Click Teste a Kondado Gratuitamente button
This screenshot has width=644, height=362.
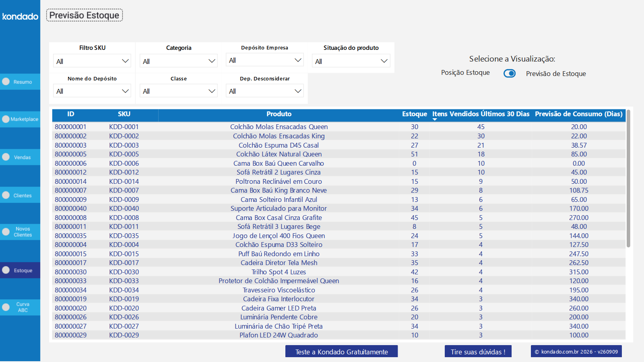[x=342, y=352]
